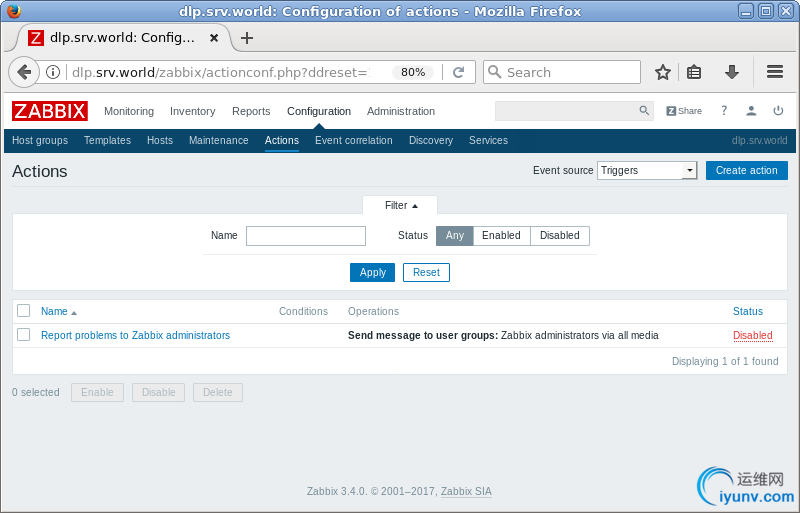Select the Enabled status filter
The width and height of the screenshot is (800, 513).
pyautogui.click(x=502, y=235)
